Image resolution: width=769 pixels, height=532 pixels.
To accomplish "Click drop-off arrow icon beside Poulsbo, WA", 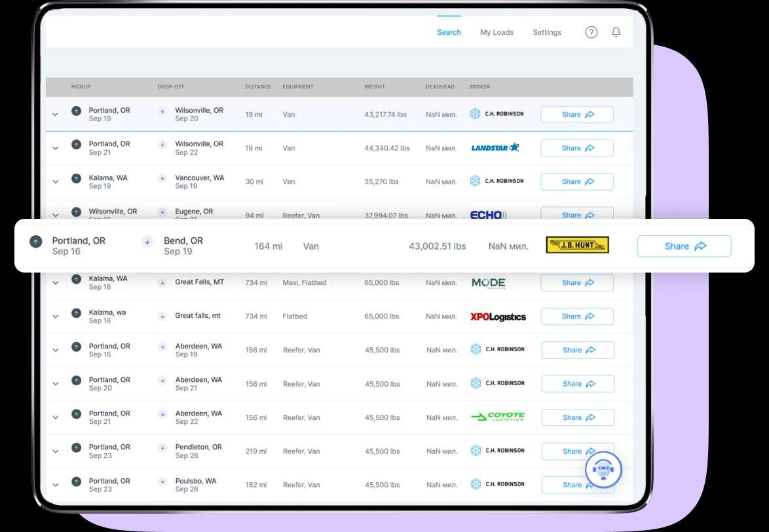I will tap(162, 482).
